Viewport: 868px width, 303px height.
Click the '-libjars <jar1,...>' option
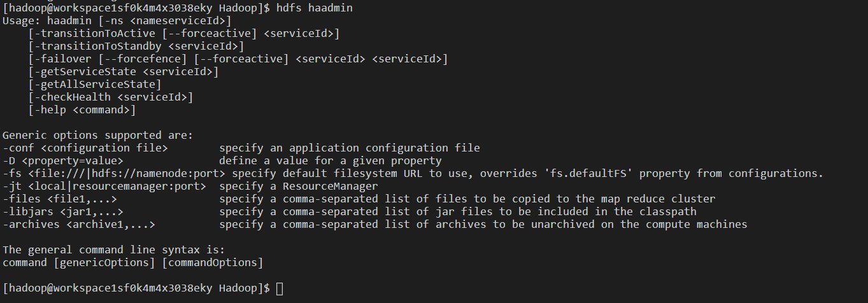[63, 211]
